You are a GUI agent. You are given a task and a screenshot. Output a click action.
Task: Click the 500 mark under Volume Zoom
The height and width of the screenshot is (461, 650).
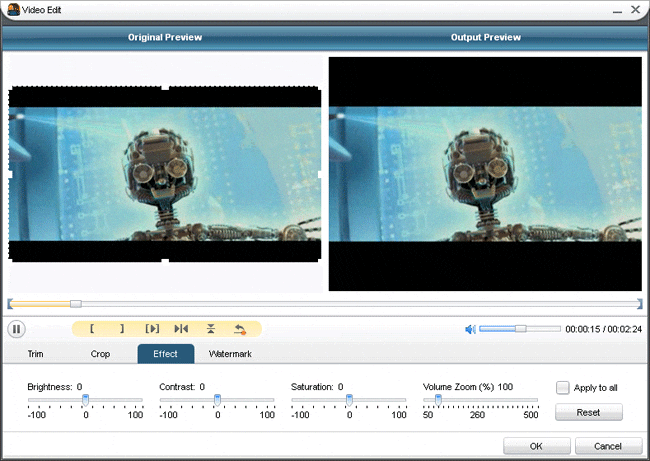[531, 415]
